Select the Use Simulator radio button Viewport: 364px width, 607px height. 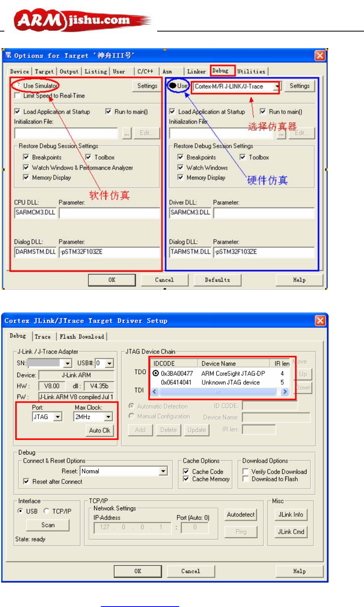tap(17, 86)
